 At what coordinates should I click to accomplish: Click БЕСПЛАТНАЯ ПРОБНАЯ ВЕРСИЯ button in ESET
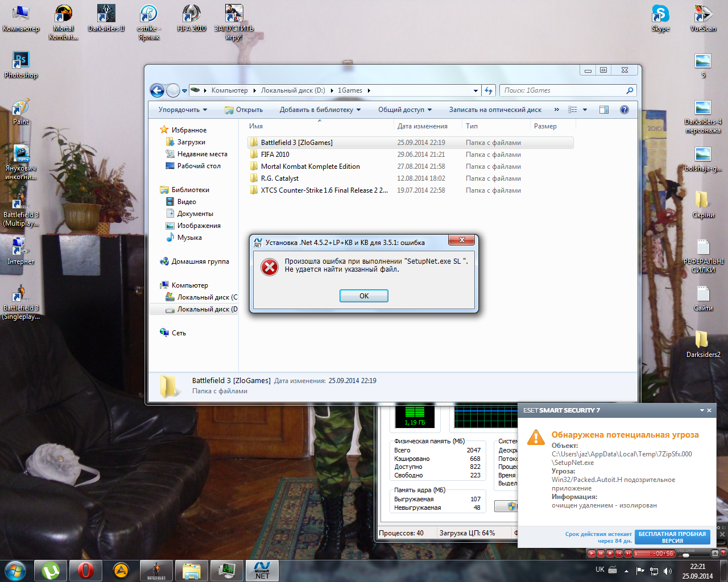[672, 537]
